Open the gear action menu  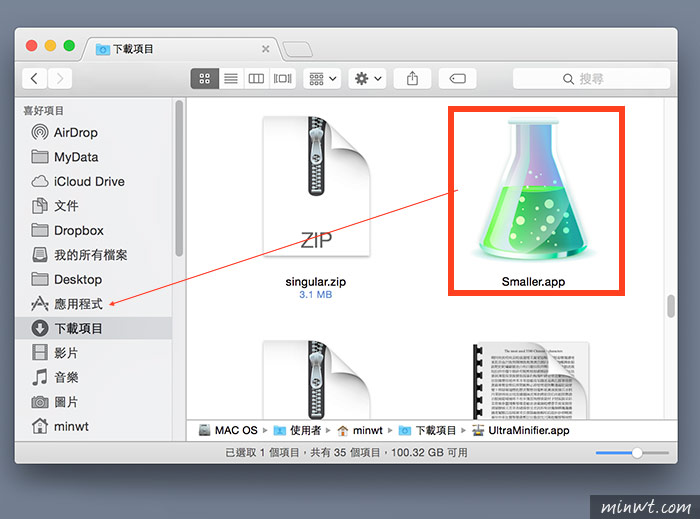pos(367,79)
